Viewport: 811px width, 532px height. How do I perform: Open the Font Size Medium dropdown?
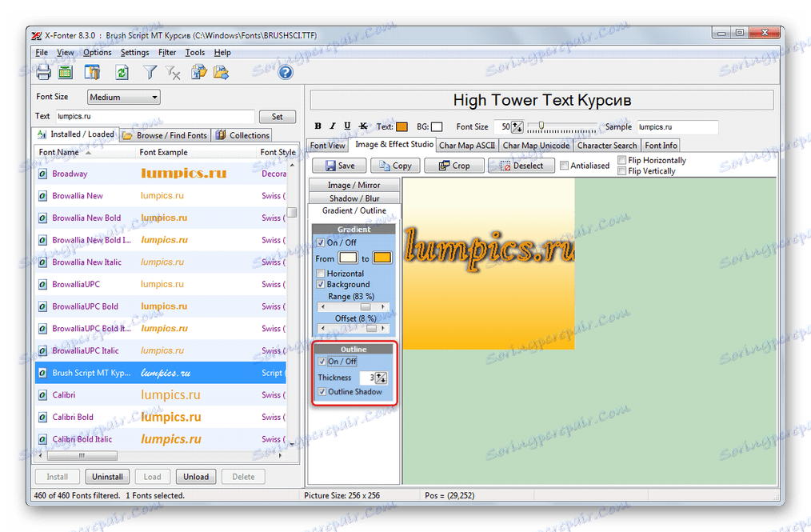tap(123, 98)
